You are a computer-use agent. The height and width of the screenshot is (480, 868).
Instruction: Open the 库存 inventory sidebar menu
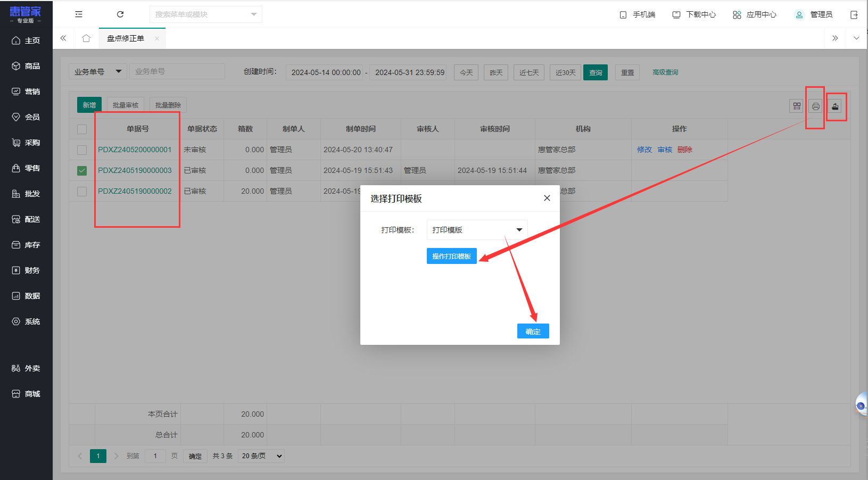pos(26,245)
